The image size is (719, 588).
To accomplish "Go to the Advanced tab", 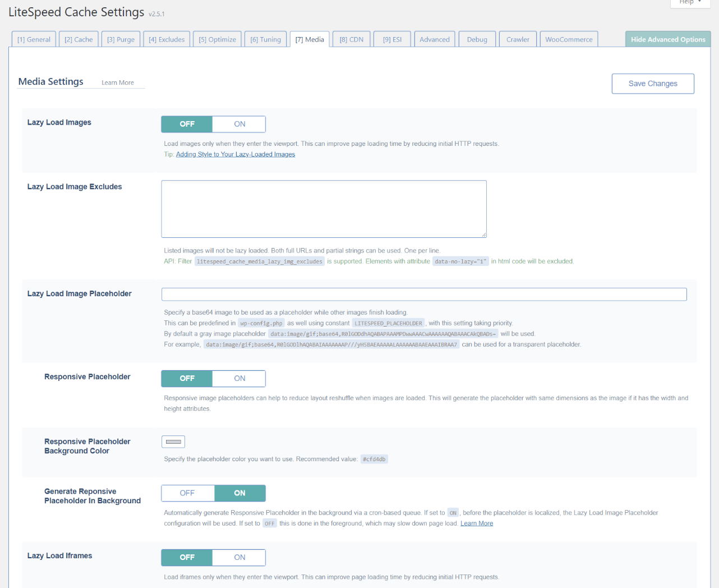I will pyautogui.click(x=435, y=39).
